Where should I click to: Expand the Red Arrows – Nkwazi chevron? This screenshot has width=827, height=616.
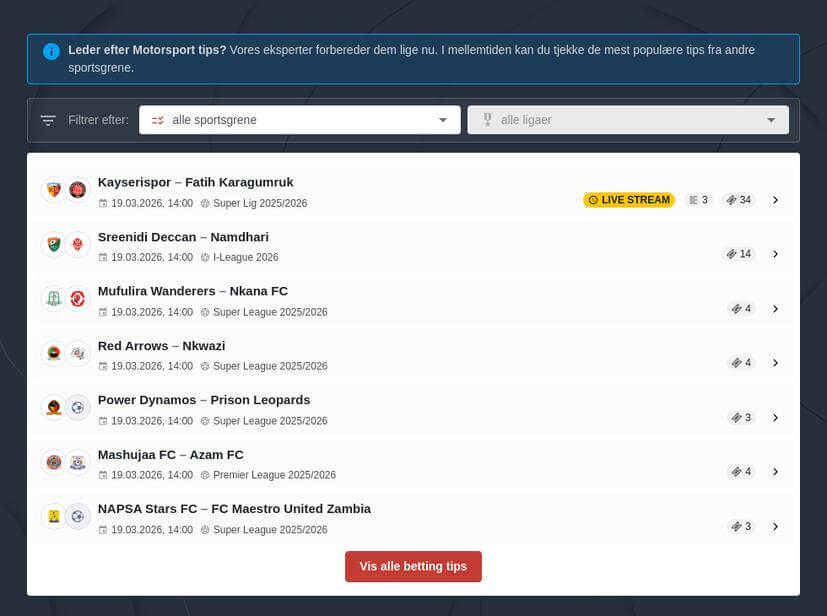pyautogui.click(x=775, y=363)
